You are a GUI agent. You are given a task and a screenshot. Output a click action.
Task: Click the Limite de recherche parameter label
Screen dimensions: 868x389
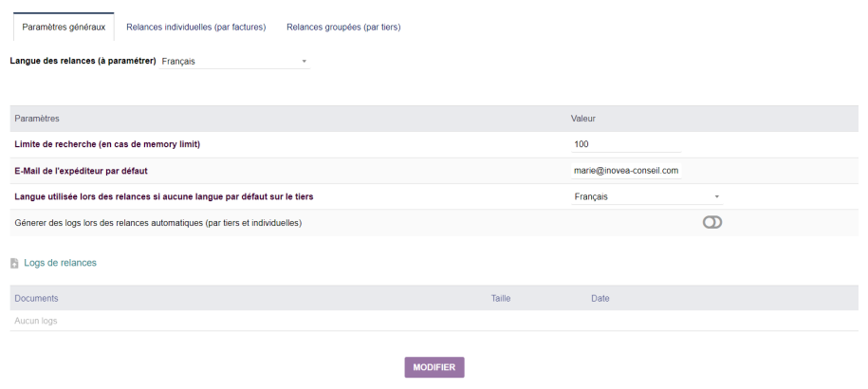[x=107, y=144]
